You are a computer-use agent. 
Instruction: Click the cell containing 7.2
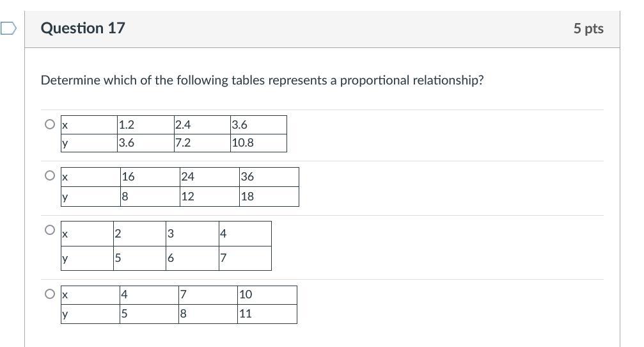click(201, 143)
